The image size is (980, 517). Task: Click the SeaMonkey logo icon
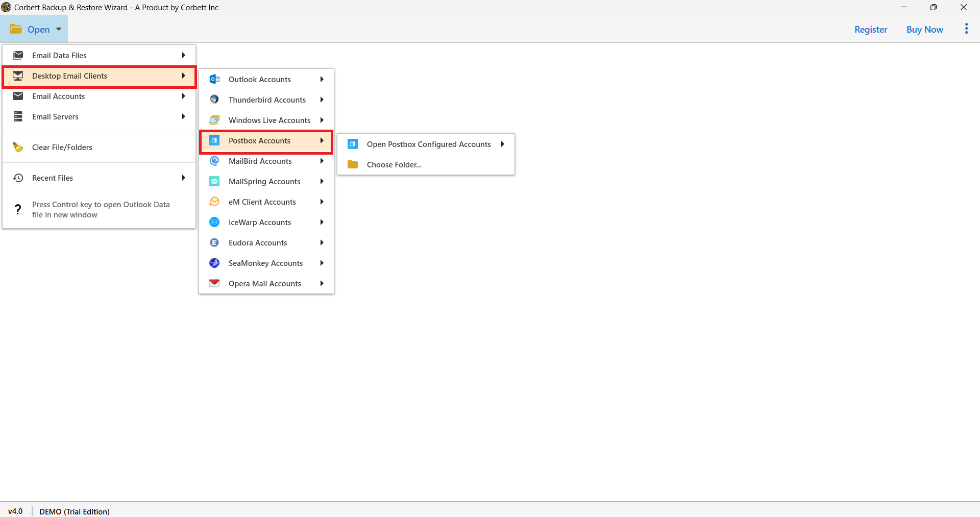click(x=214, y=263)
